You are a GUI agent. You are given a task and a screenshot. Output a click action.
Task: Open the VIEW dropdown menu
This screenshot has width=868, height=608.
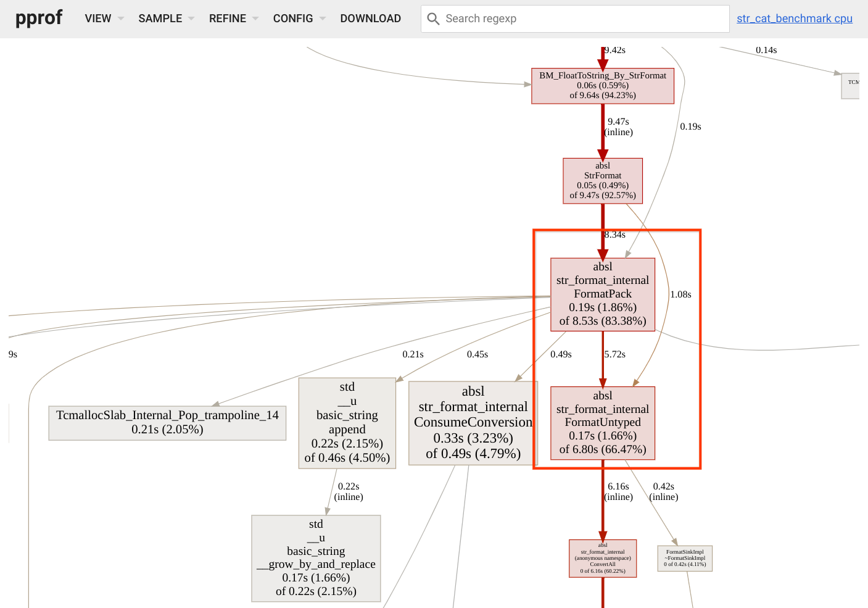coord(104,19)
